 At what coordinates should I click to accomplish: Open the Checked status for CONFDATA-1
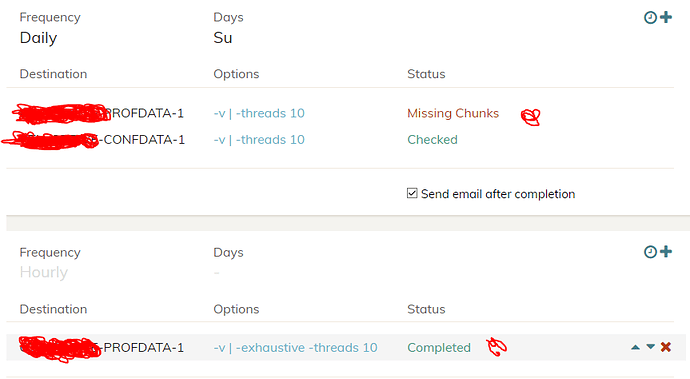coord(432,140)
